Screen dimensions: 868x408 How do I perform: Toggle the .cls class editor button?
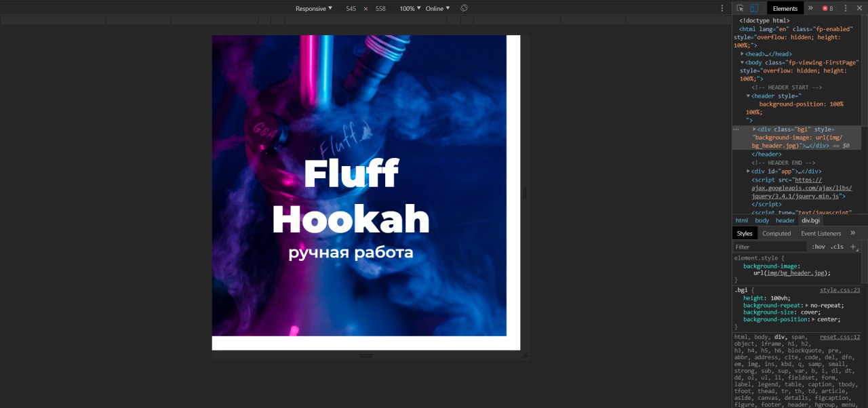pos(837,247)
